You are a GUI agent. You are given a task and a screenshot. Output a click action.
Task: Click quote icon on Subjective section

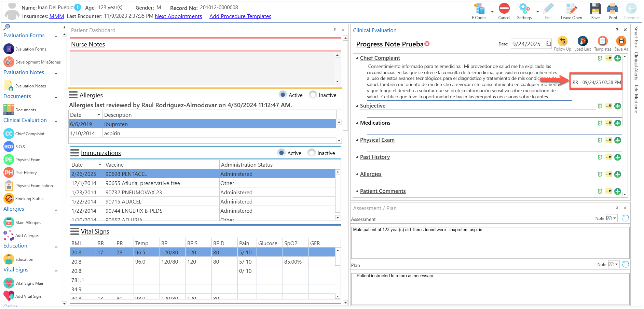pos(609,106)
